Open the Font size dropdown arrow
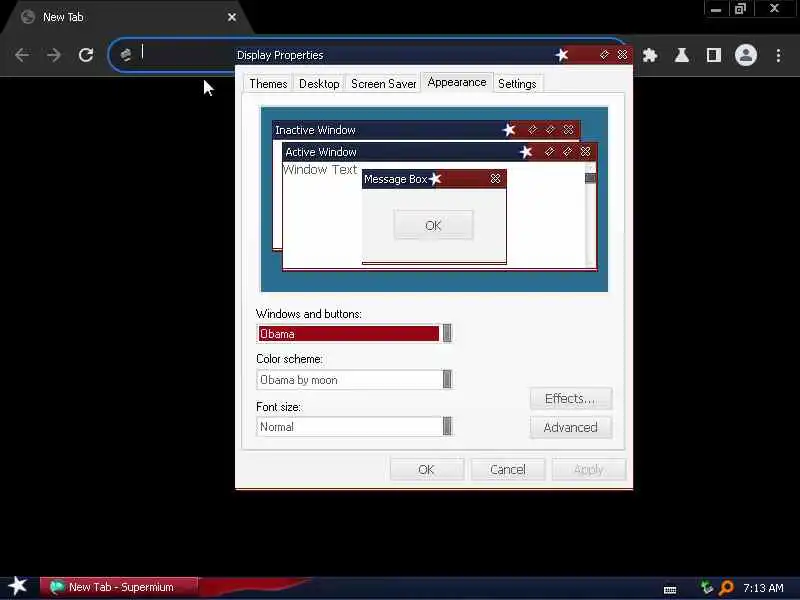 (x=447, y=426)
